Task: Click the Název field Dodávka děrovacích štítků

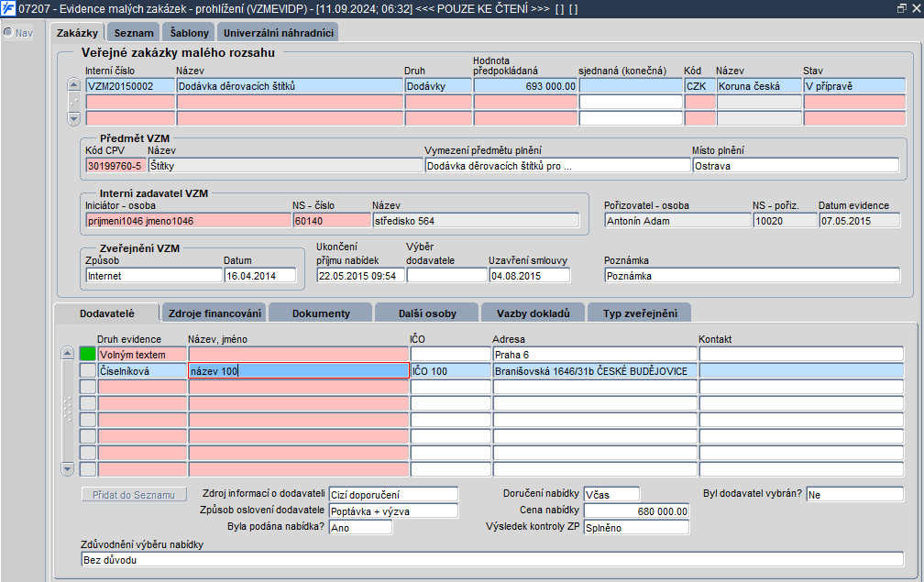Action: (290, 86)
